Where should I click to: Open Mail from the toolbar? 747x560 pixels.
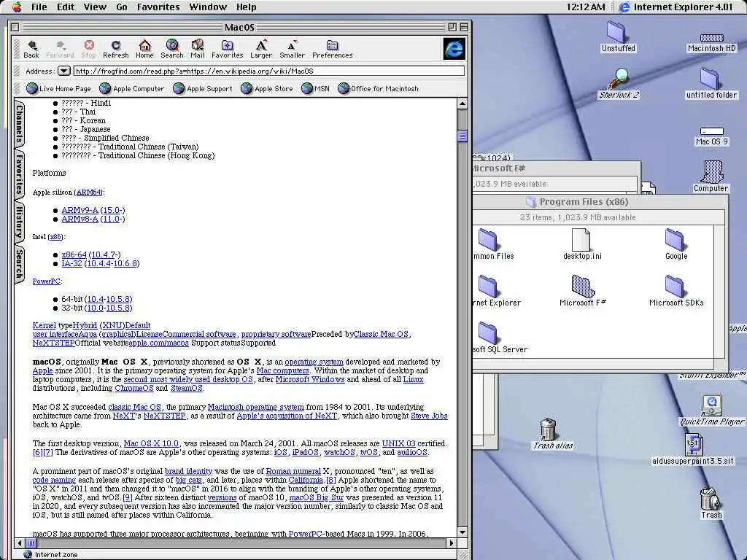coord(197,49)
